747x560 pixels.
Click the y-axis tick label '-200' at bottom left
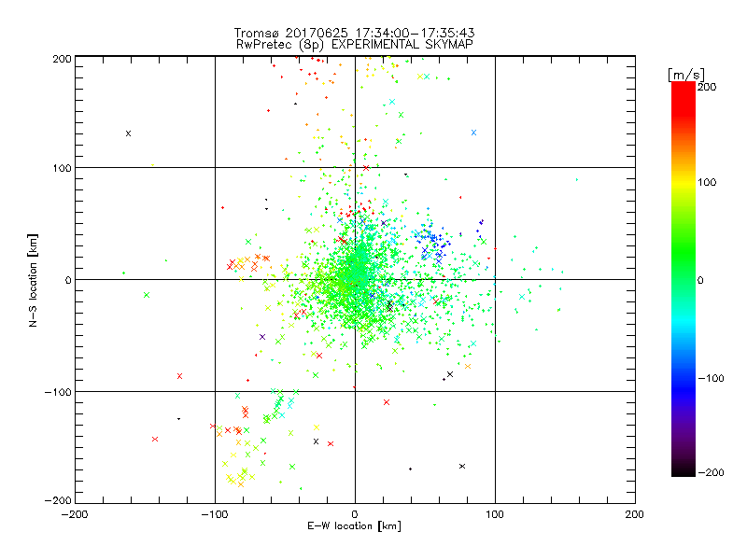click(x=58, y=500)
